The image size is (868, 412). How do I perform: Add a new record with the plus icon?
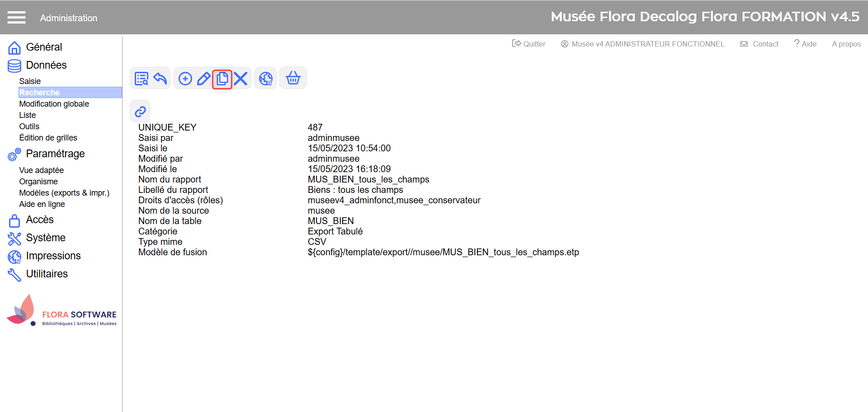tap(185, 79)
